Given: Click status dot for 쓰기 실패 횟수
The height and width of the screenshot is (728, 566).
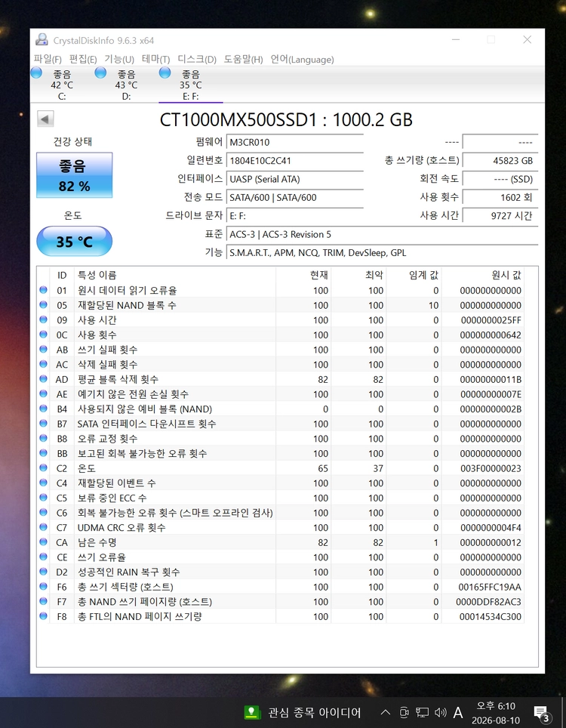Looking at the screenshot, I should point(43,349).
